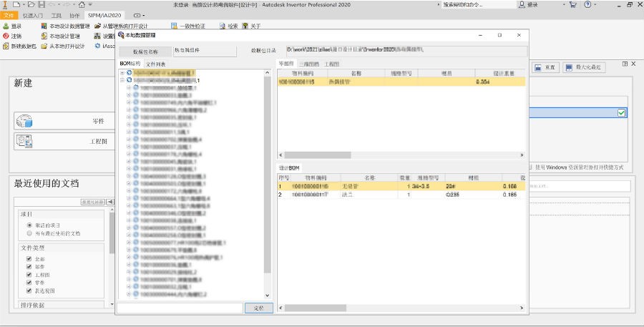644x327 pixels.
Task: Click the 新建数据包 icon
Action: 6,46
